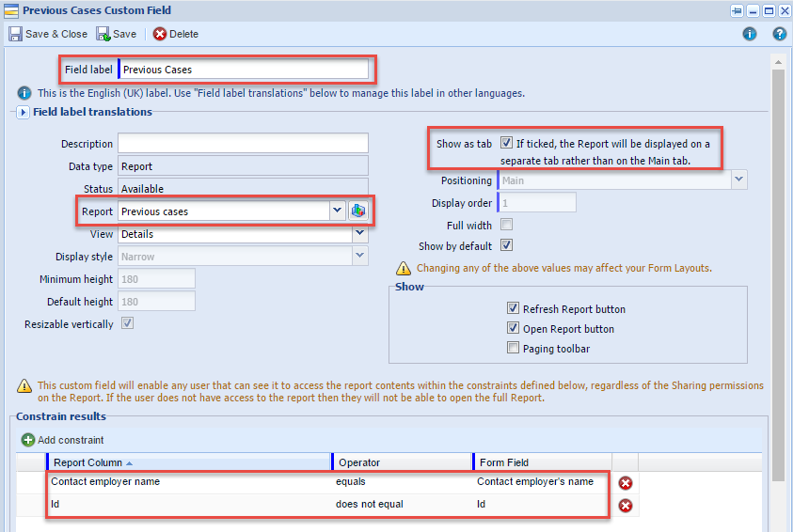Click the Data type Report field
This screenshot has height=532, width=793.
[x=244, y=166]
